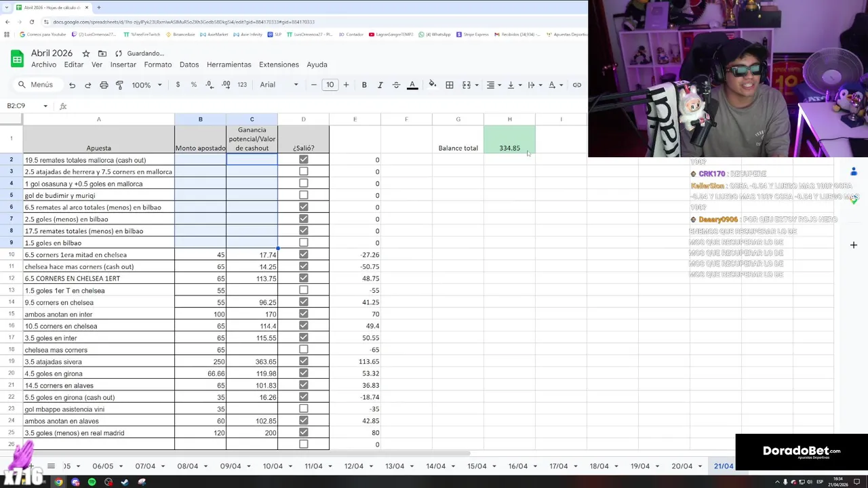This screenshot has height=488, width=868.
Task: Apply percent format to selection
Action: click(194, 85)
